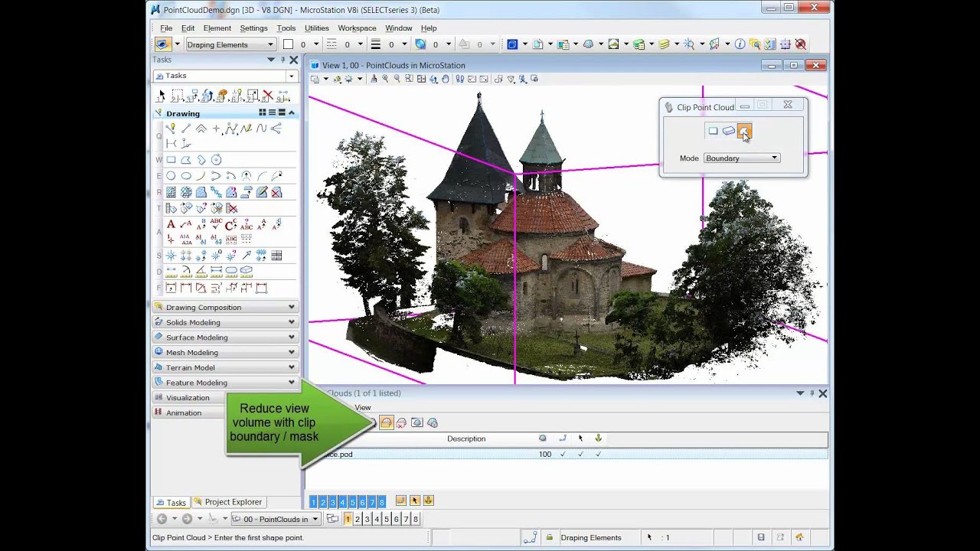Click the Zoom In icon in View 1
980x551 pixels.
(x=385, y=79)
